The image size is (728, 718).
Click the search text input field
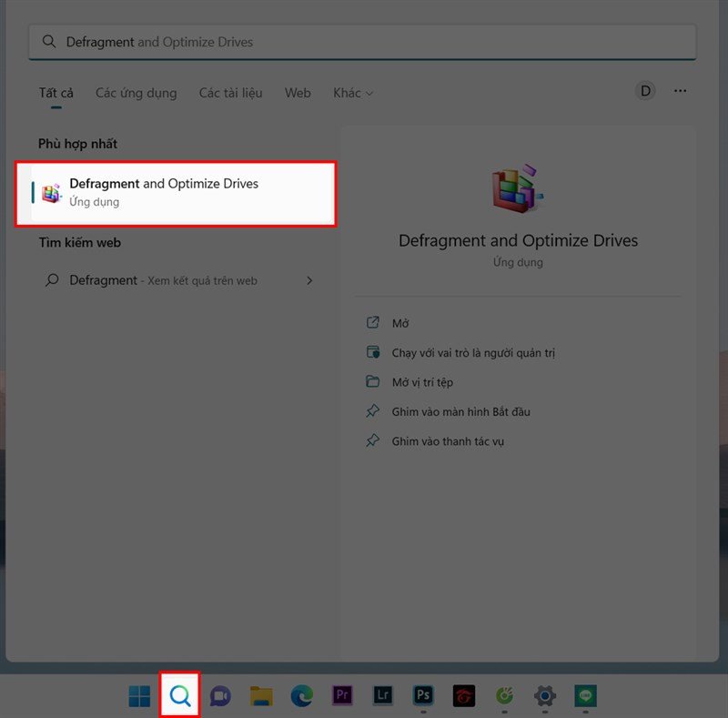pos(364,42)
